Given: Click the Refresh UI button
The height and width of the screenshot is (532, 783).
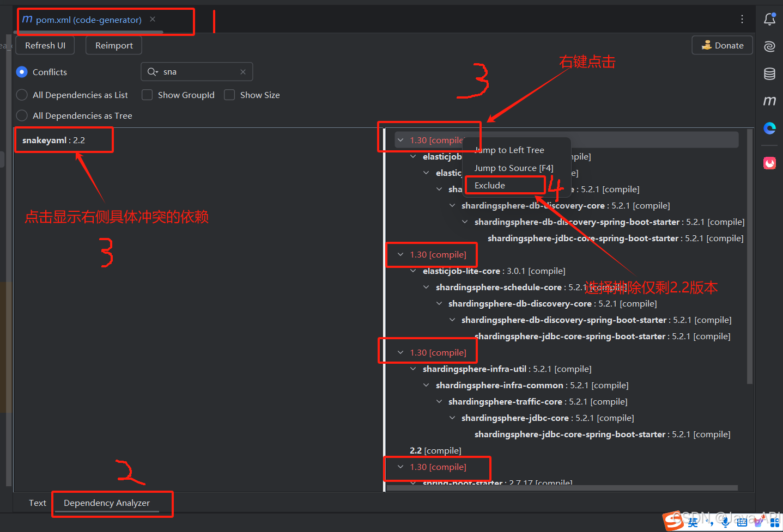Looking at the screenshot, I should [x=45, y=45].
